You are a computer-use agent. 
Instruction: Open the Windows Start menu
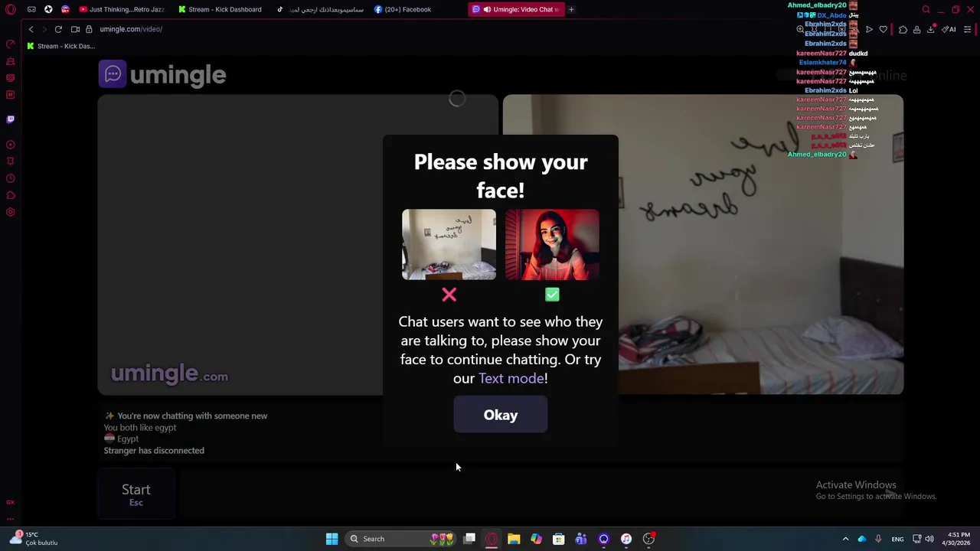click(x=332, y=539)
